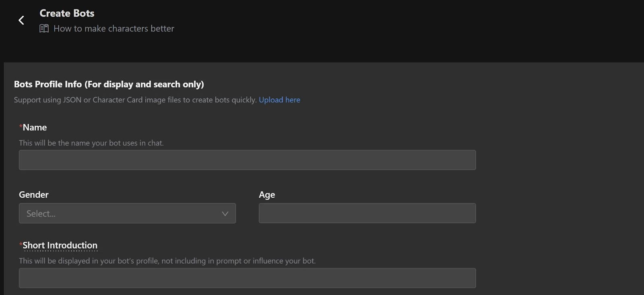Focus the Short Introduction text field
The width and height of the screenshot is (644, 295).
[247, 278]
